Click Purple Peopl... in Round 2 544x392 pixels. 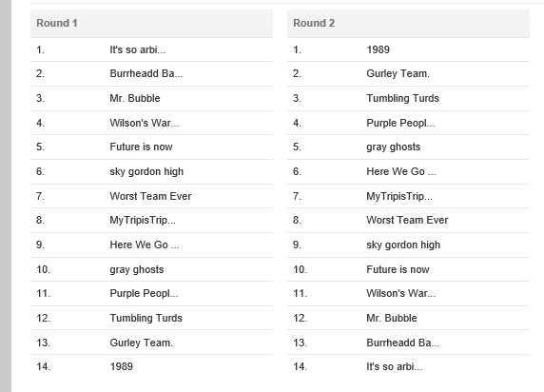pos(400,123)
